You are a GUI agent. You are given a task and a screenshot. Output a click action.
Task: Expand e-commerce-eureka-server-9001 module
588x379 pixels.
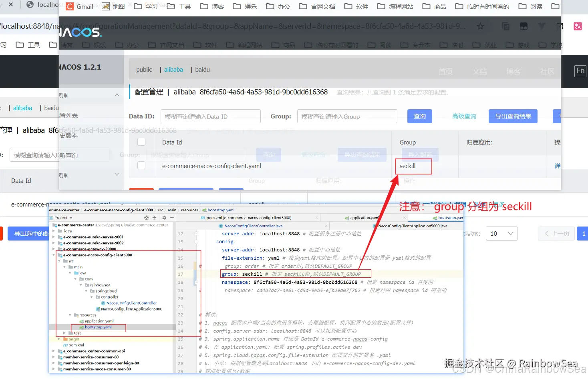(x=54, y=237)
